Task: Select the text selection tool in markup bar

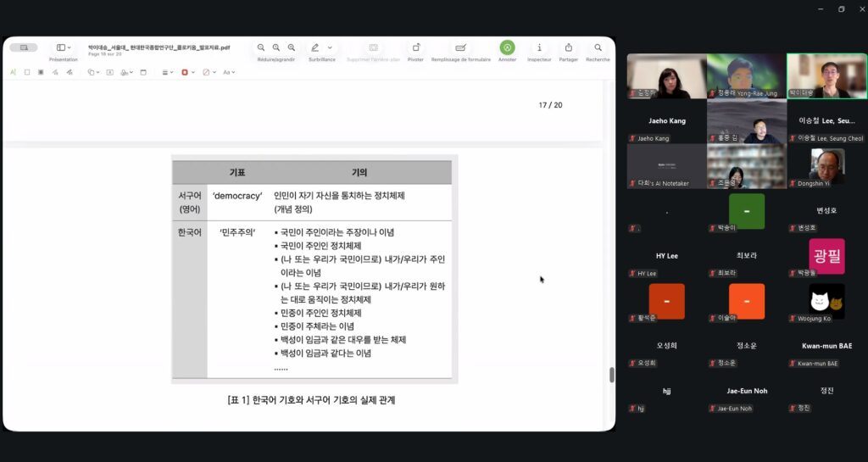Action: coord(13,73)
